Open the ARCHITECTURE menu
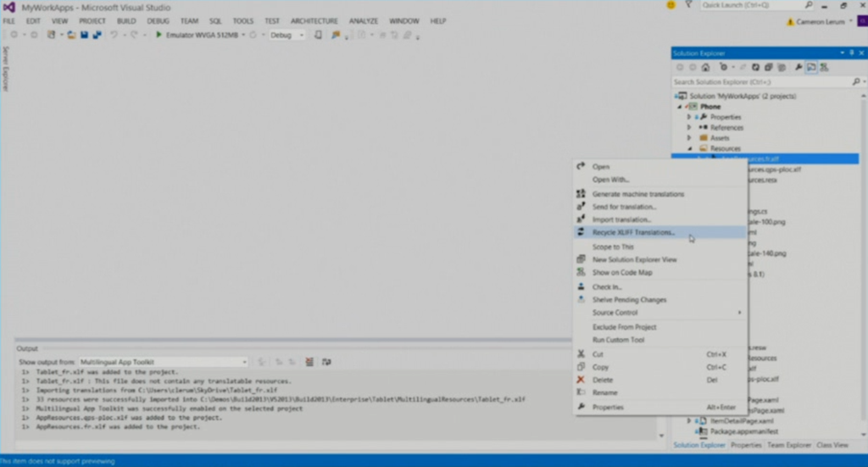868x467 pixels. click(x=314, y=21)
